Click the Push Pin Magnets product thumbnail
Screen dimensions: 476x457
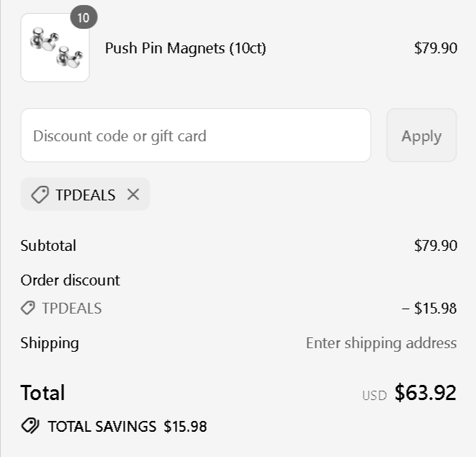pyautogui.click(x=55, y=48)
